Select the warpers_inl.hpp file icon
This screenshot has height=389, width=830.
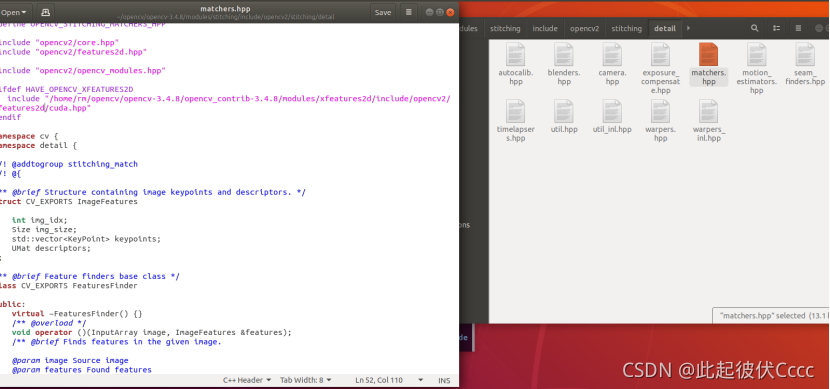pos(708,111)
